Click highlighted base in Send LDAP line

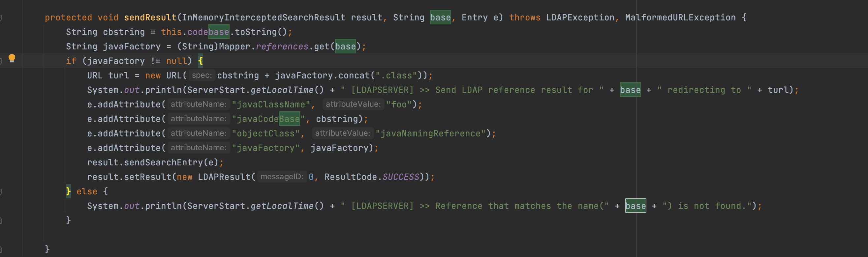point(631,90)
